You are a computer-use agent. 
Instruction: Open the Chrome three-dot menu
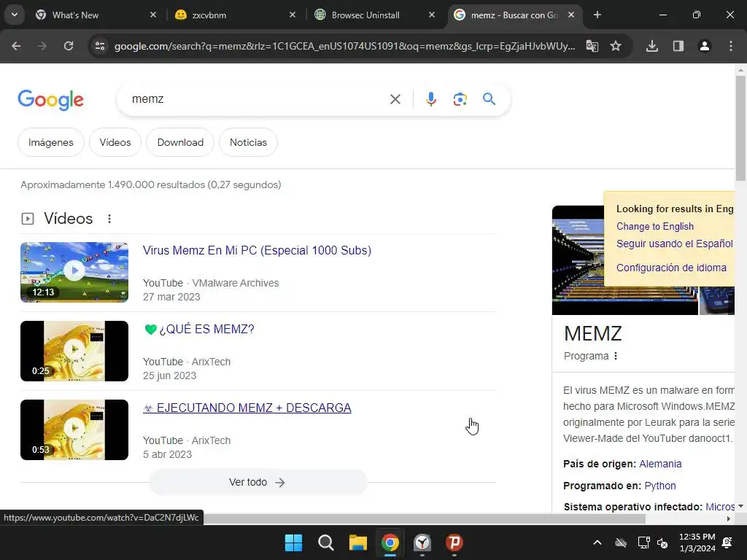pyautogui.click(x=731, y=46)
